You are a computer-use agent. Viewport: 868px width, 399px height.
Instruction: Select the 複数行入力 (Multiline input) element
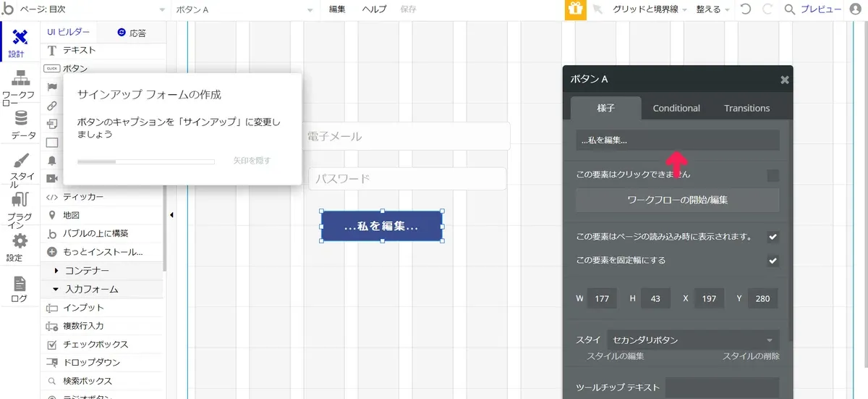click(103, 326)
